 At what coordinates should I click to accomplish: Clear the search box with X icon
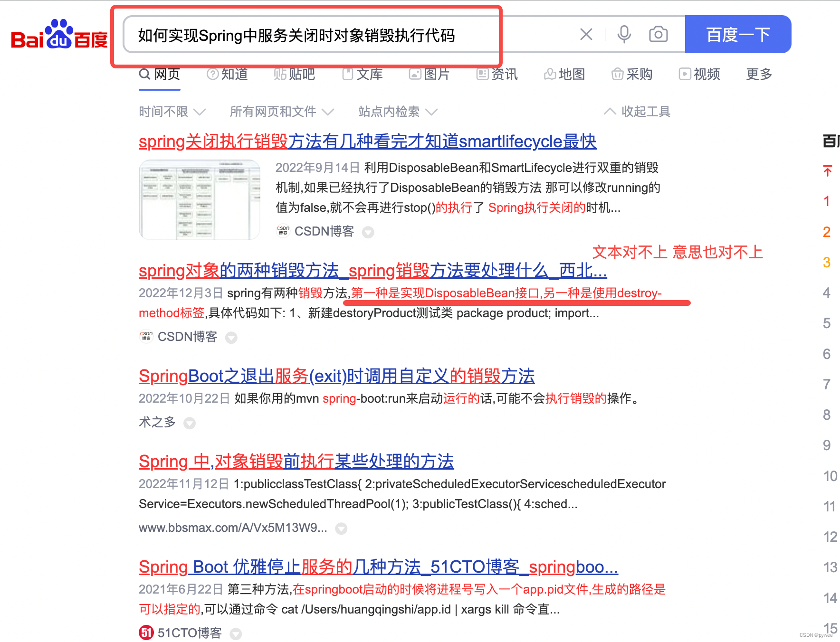[x=586, y=34]
